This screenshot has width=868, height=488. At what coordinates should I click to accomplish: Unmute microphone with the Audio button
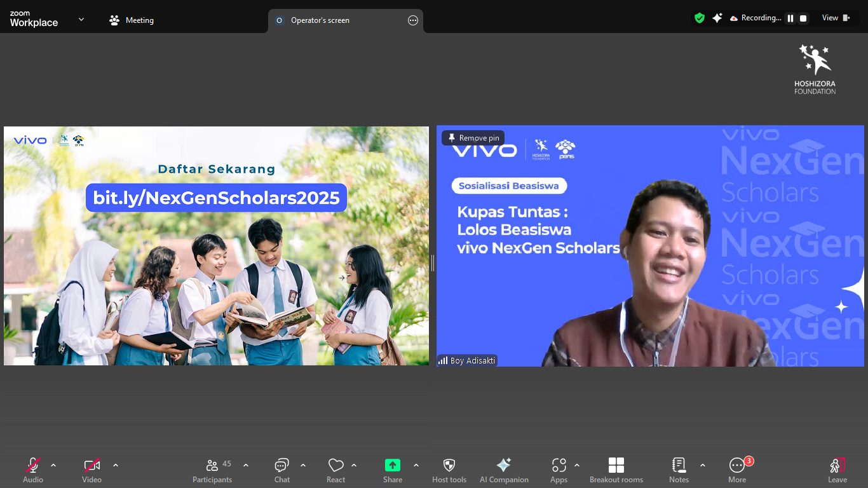[33, 470]
